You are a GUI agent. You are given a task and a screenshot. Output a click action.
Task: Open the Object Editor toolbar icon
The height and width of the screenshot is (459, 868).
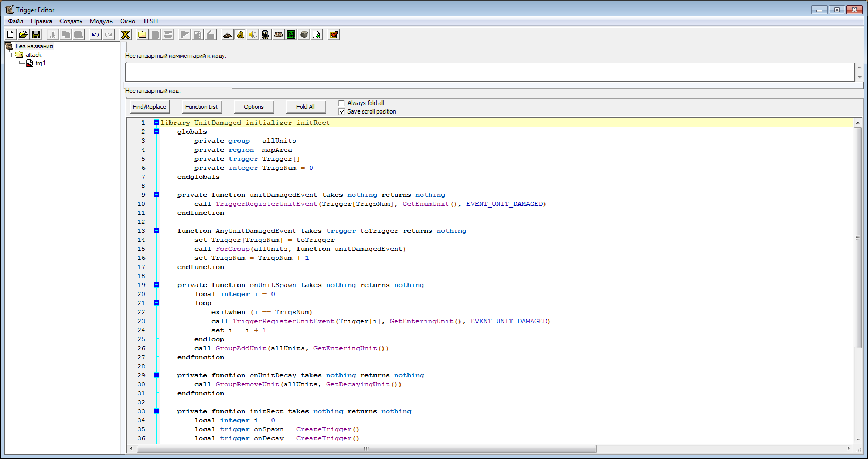(266, 34)
